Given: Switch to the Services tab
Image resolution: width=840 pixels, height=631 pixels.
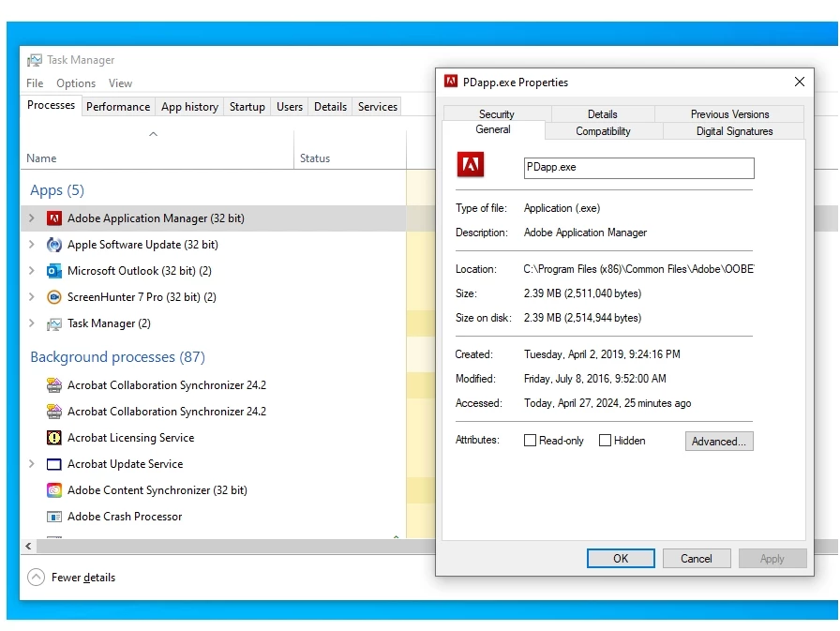Looking at the screenshot, I should click(377, 107).
